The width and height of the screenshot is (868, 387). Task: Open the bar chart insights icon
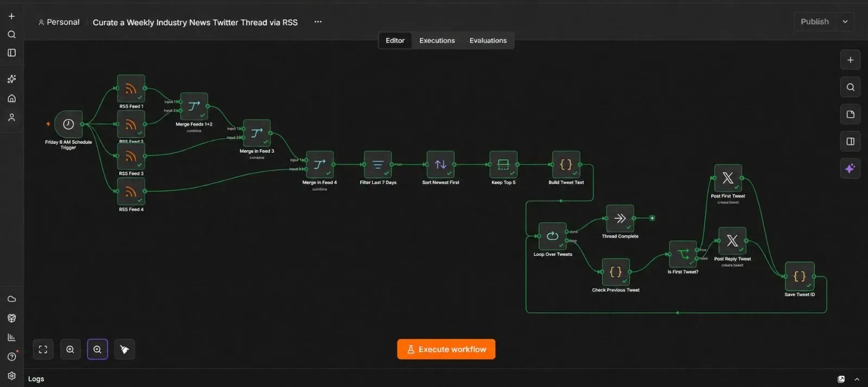click(11, 337)
